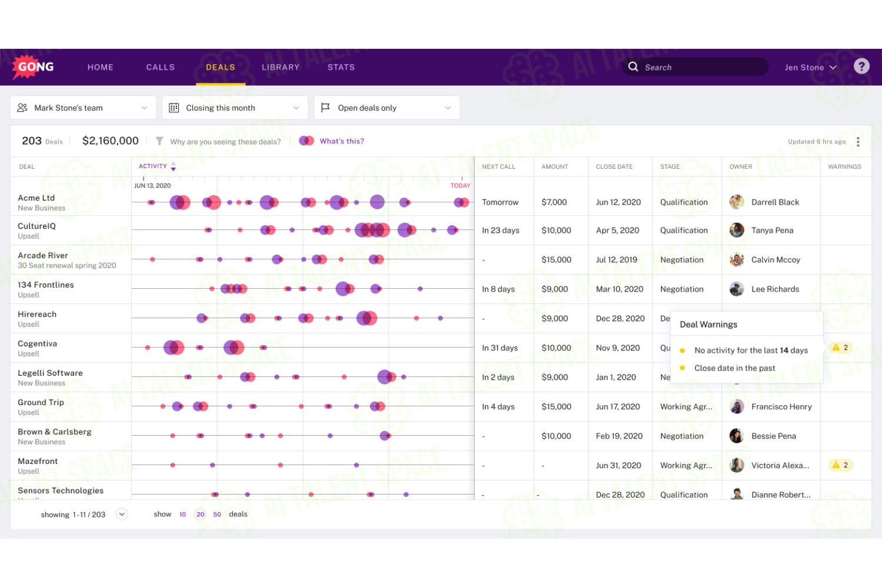This screenshot has width=882, height=588.
Task: Click the Cogentiva warning badge
Action: click(x=840, y=348)
